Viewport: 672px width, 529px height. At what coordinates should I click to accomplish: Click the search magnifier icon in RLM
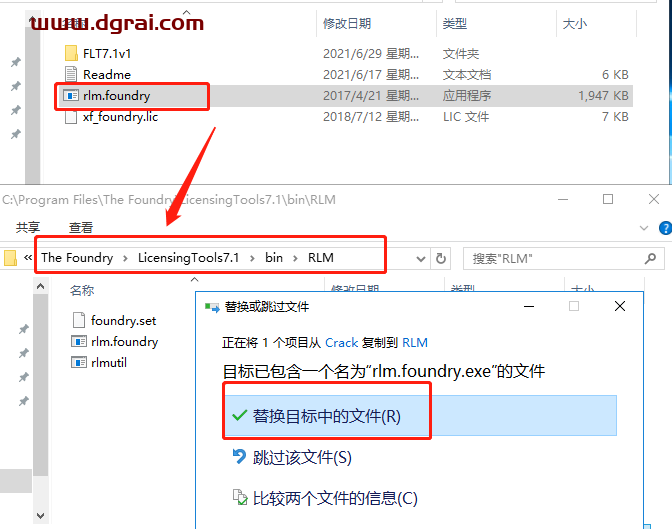650,258
